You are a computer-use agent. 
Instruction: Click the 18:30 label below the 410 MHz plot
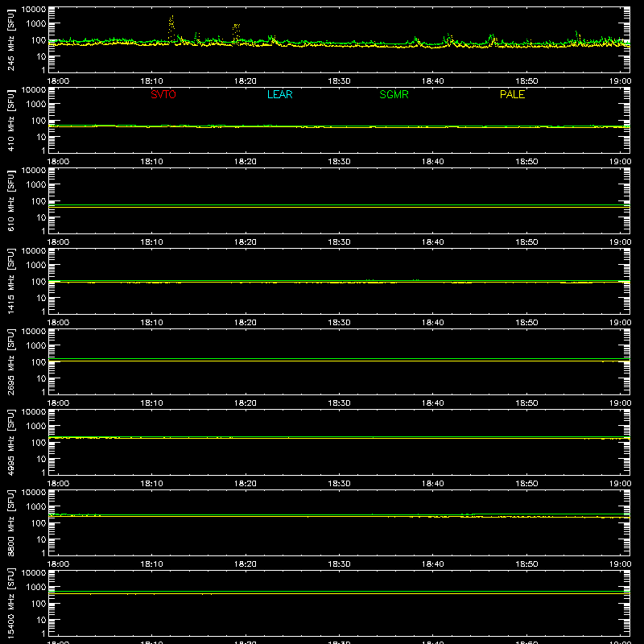(x=339, y=162)
